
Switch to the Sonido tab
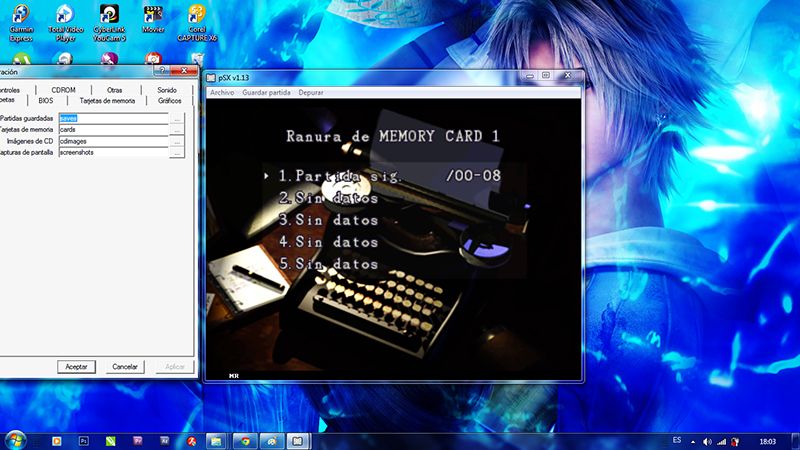(167, 90)
